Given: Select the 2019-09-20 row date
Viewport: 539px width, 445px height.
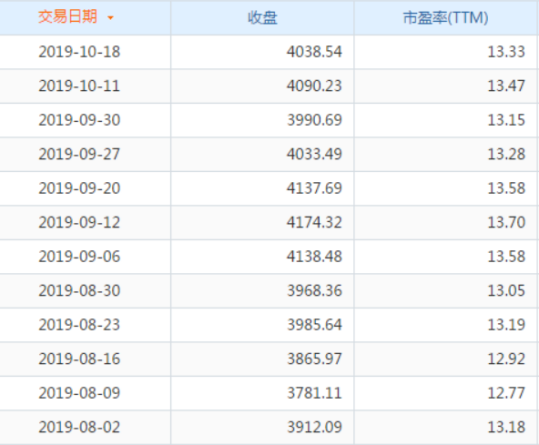Looking at the screenshot, I should click(79, 188).
